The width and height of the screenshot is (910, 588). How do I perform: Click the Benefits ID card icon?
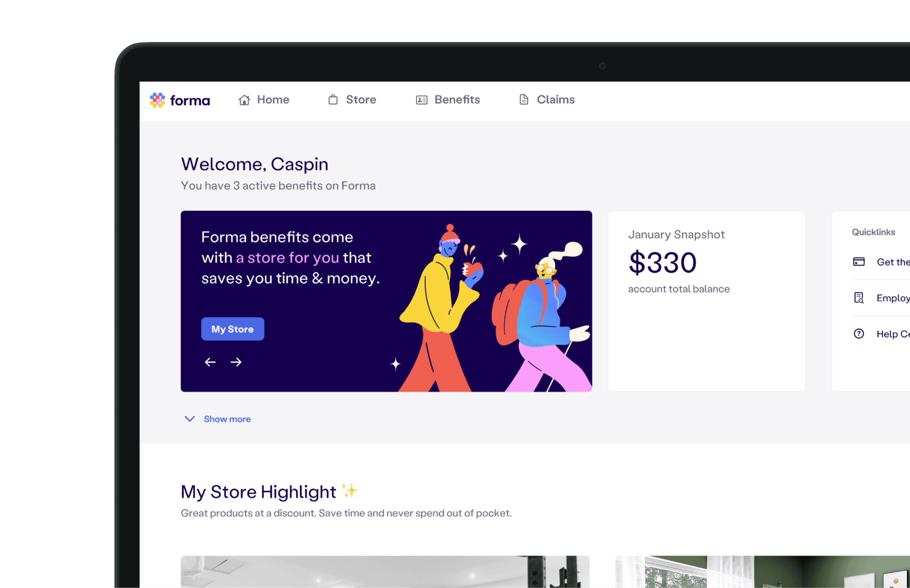tap(421, 100)
